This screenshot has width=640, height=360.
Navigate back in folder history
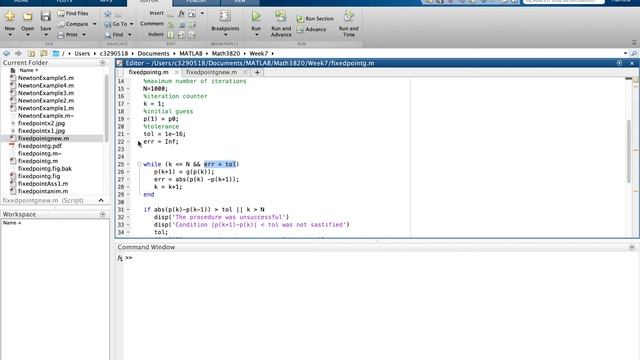(x=7, y=53)
